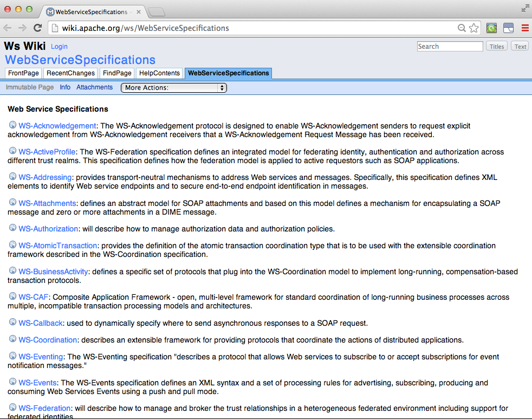Open the Info page link
Image resolution: width=532 pixels, height=419 pixels.
point(65,87)
